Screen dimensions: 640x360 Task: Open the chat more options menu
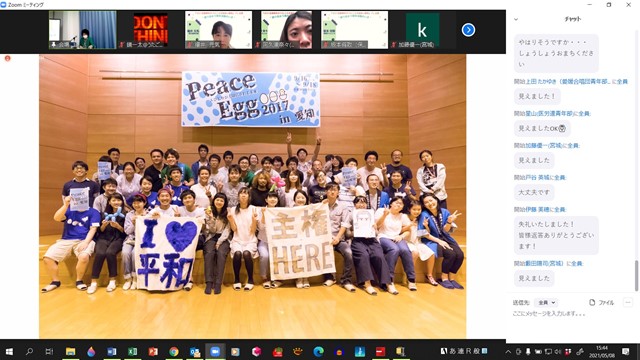coord(628,302)
